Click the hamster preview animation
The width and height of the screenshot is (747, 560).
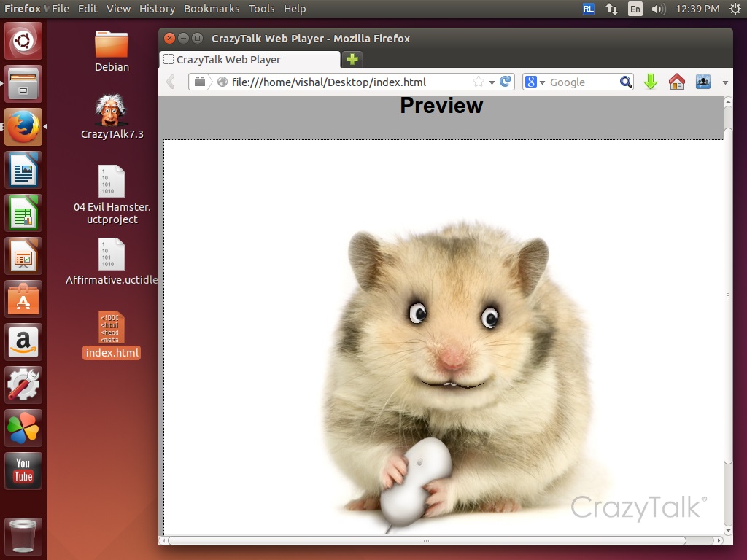tap(443, 337)
